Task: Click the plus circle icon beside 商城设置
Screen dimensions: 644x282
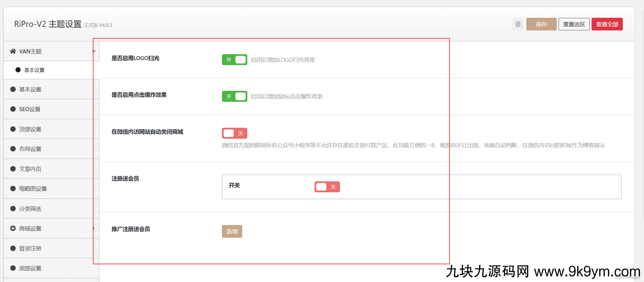Action: (13, 228)
